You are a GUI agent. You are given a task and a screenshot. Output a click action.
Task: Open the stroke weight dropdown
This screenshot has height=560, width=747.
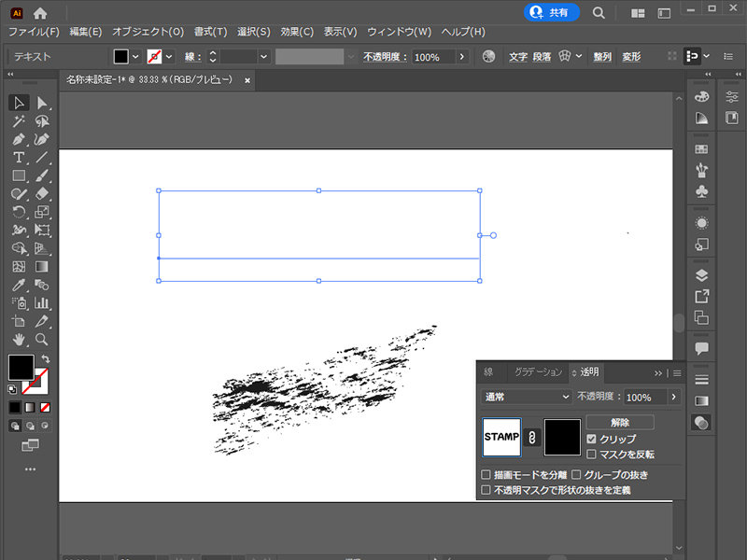click(x=262, y=55)
